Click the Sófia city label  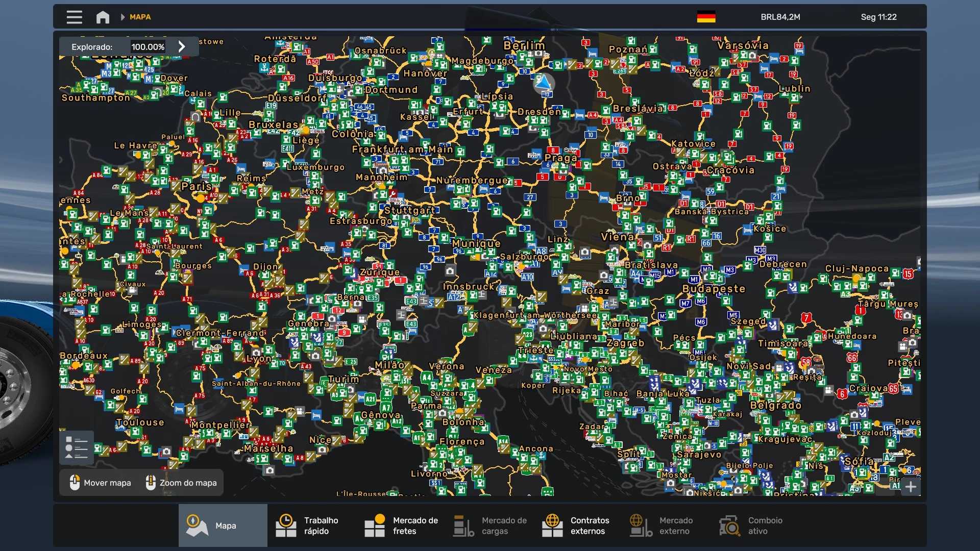(859, 461)
